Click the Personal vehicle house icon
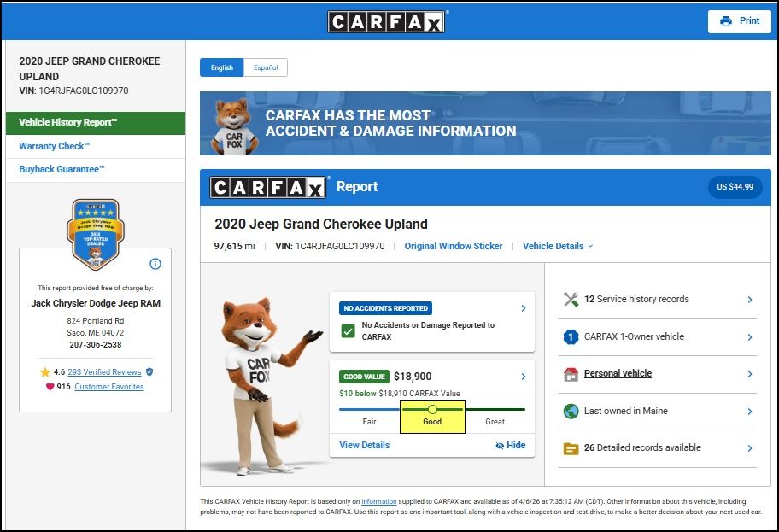Image resolution: width=779 pixels, height=532 pixels. (571, 374)
